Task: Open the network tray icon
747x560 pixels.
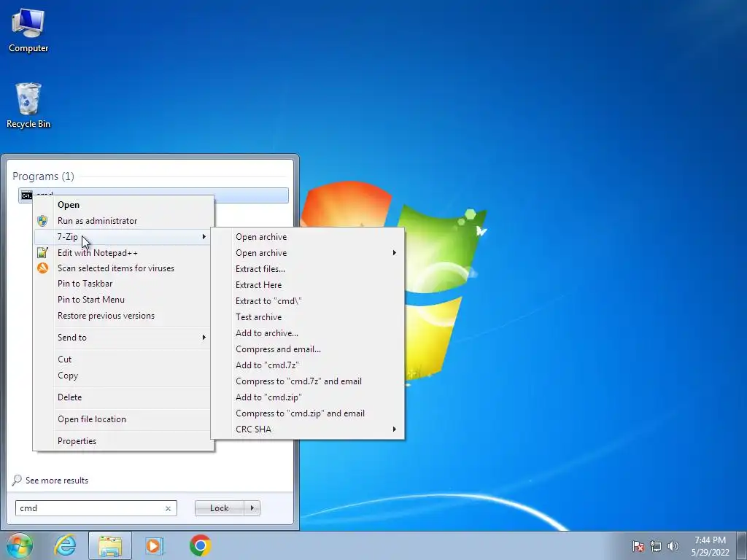Action: [x=656, y=546]
